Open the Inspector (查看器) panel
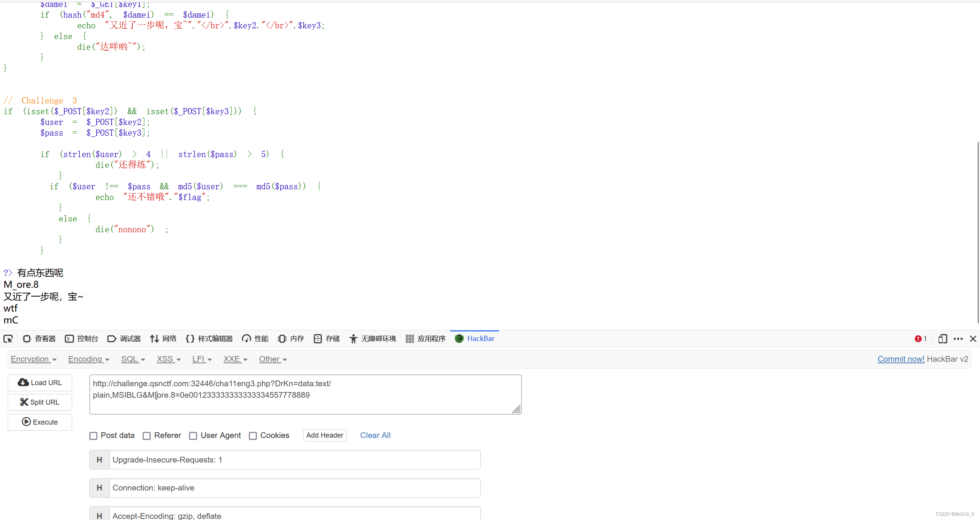Viewport: 980px width, 520px height. point(39,339)
